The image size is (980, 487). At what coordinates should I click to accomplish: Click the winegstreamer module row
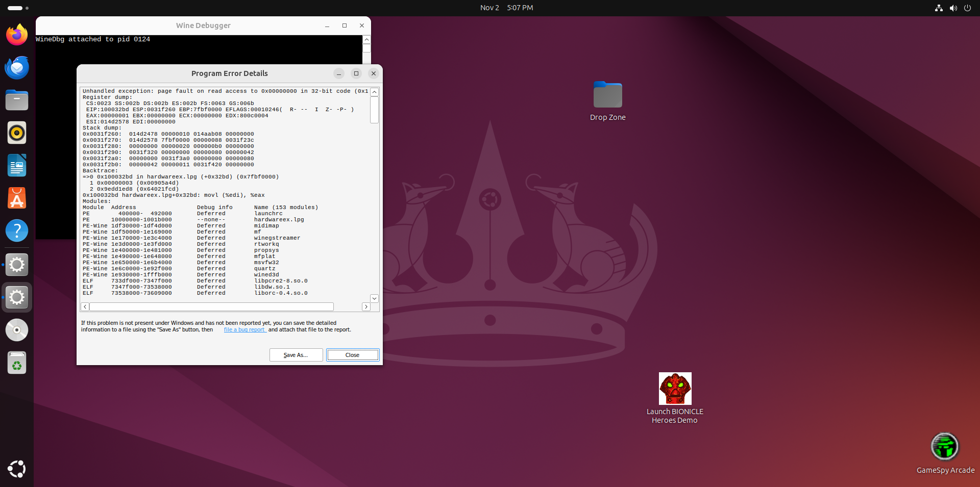pyautogui.click(x=191, y=238)
